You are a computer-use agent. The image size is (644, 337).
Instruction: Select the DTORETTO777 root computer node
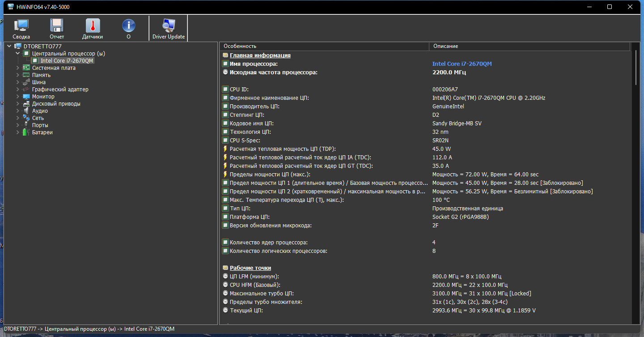(x=42, y=46)
